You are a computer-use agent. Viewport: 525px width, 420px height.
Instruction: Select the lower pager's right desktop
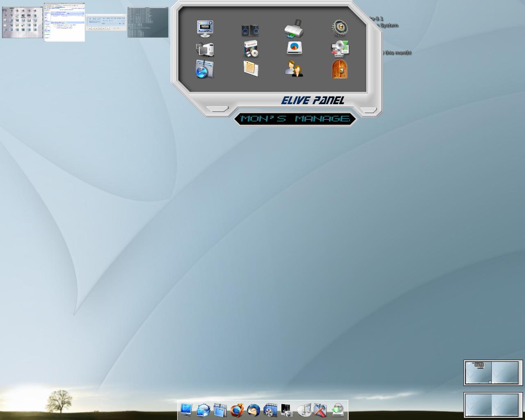pyautogui.click(x=505, y=405)
